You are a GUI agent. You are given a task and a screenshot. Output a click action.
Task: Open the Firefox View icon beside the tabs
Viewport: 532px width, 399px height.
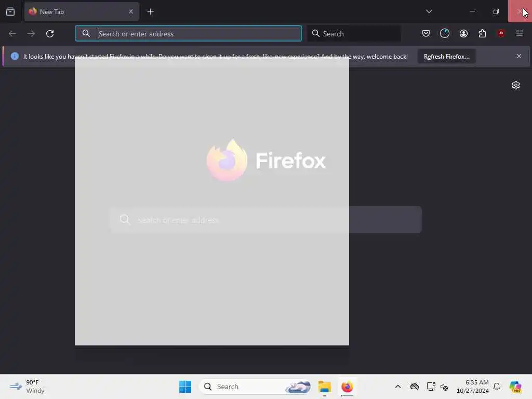pos(10,11)
